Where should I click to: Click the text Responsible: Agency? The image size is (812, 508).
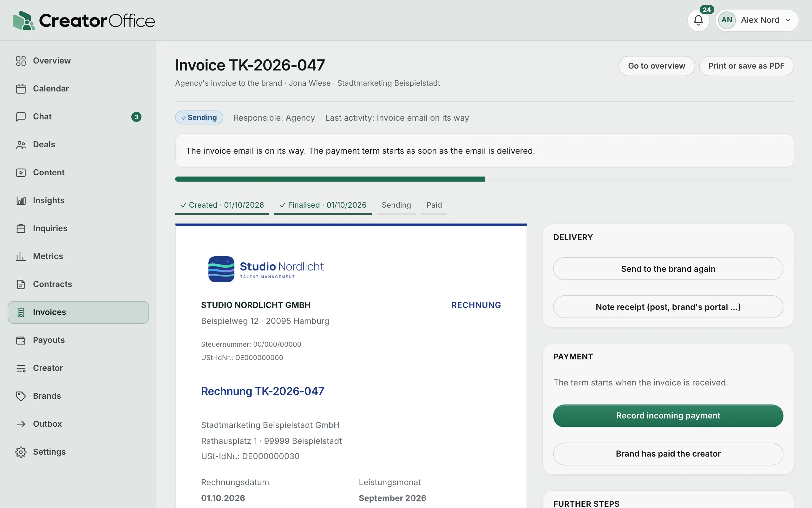(x=274, y=118)
